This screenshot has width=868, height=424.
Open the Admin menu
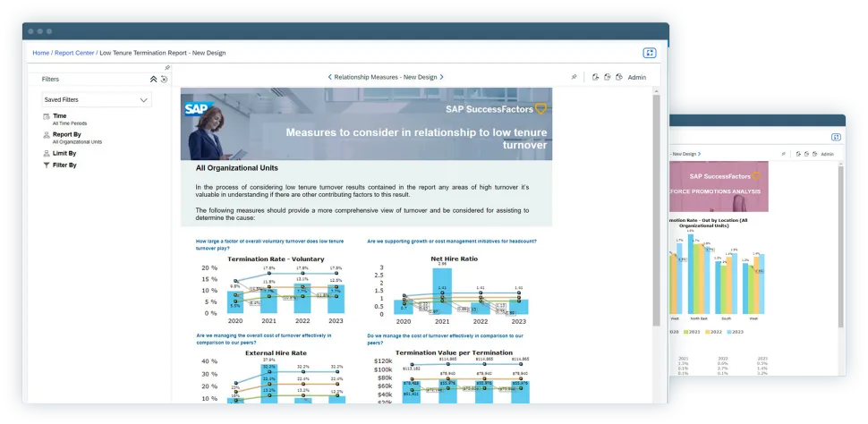[636, 78]
